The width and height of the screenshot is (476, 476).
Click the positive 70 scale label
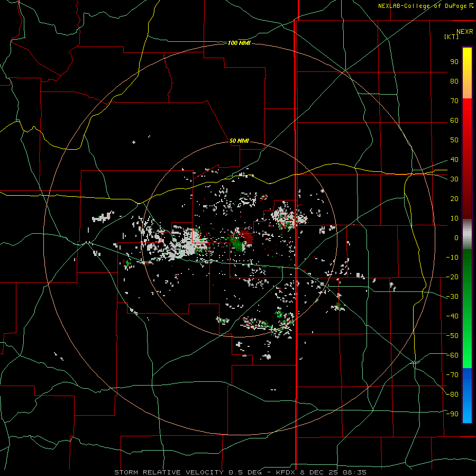tap(454, 101)
